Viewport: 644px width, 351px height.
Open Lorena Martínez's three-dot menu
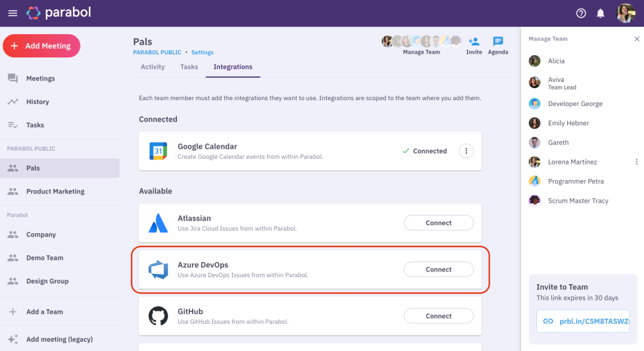(636, 162)
